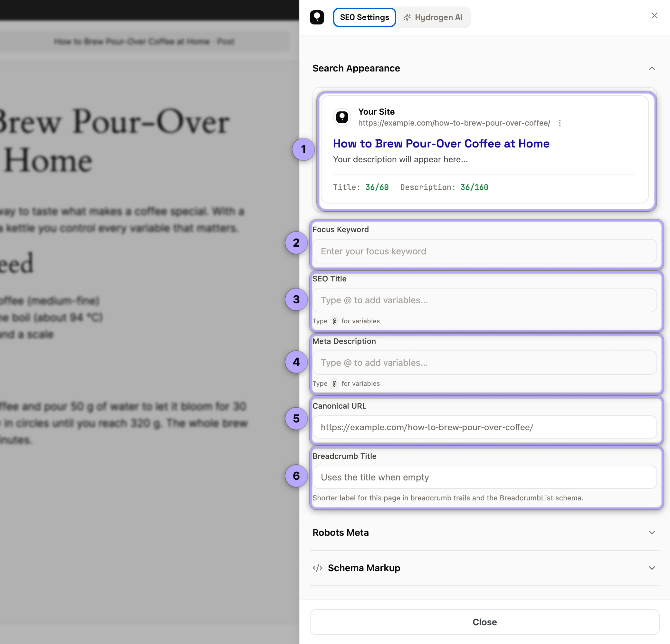Click the Hydrogen logo icon in panel header
The image size is (670, 644).
point(317,17)
